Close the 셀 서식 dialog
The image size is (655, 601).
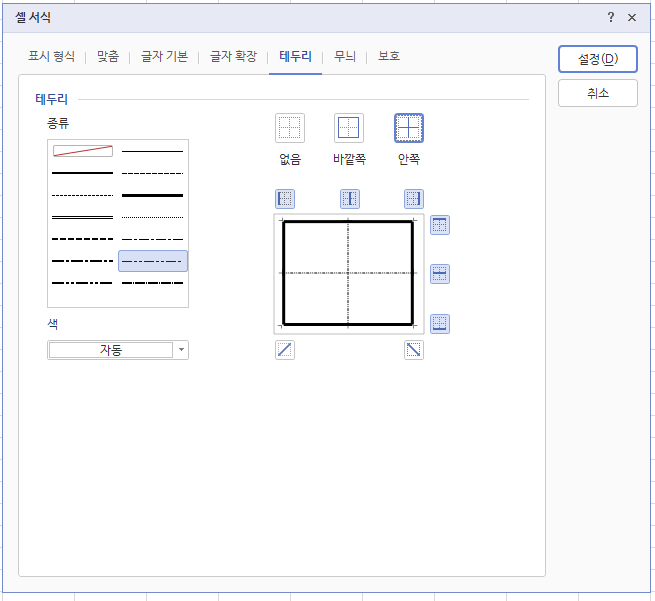pos(632,18)
